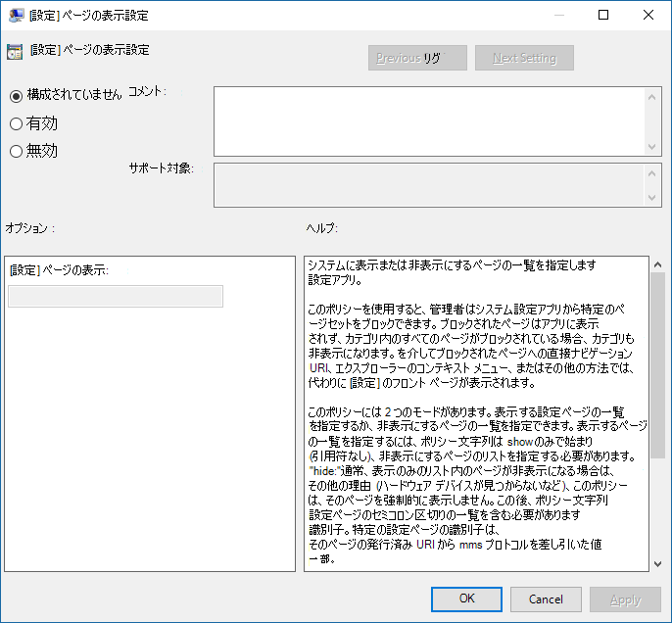Confirm with the OK button
672x623 pixels.
click(466, 599)
